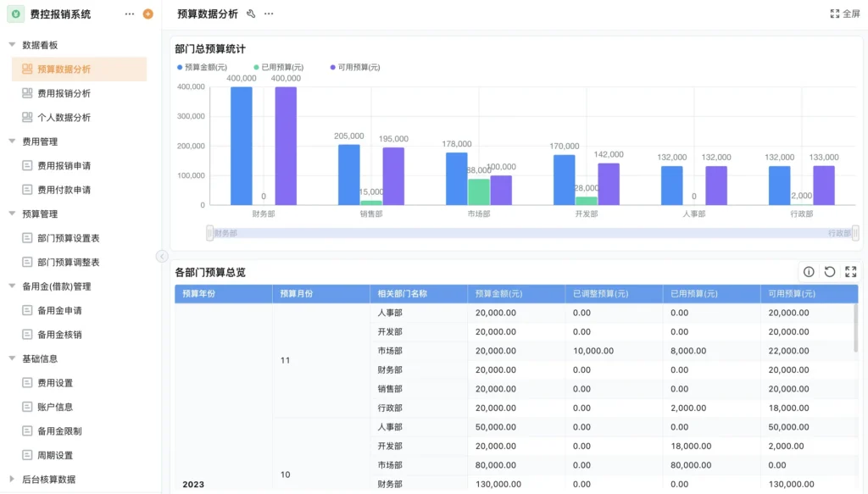Click the 预算金额(元) column header
The height and width of the screenshot is (494, 868).
point(498,294)
